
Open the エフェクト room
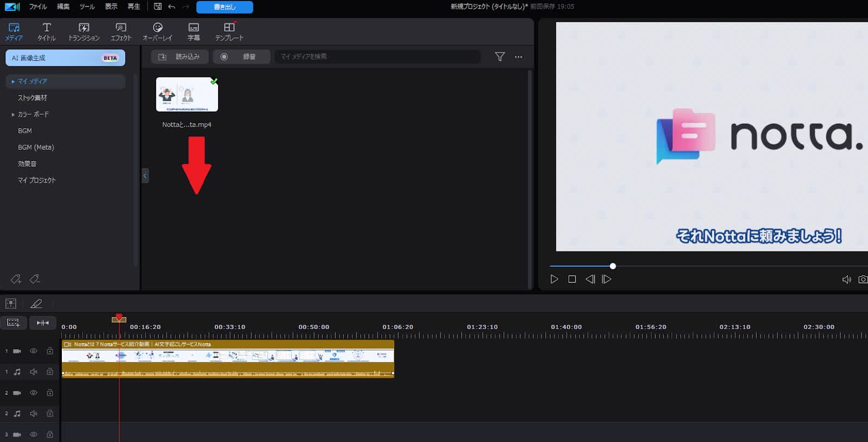pos(121,31)
